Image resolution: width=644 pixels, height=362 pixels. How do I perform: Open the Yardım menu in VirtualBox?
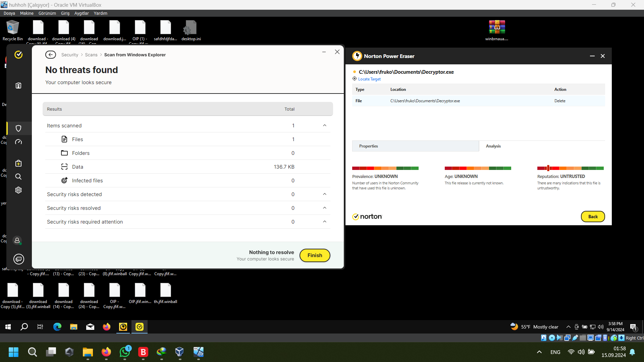pyautogui.click(x=101, y=13)
